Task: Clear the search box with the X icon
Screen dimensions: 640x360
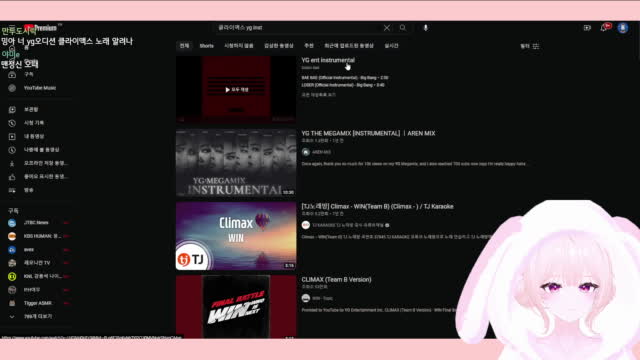Action: tap(387, 28)
